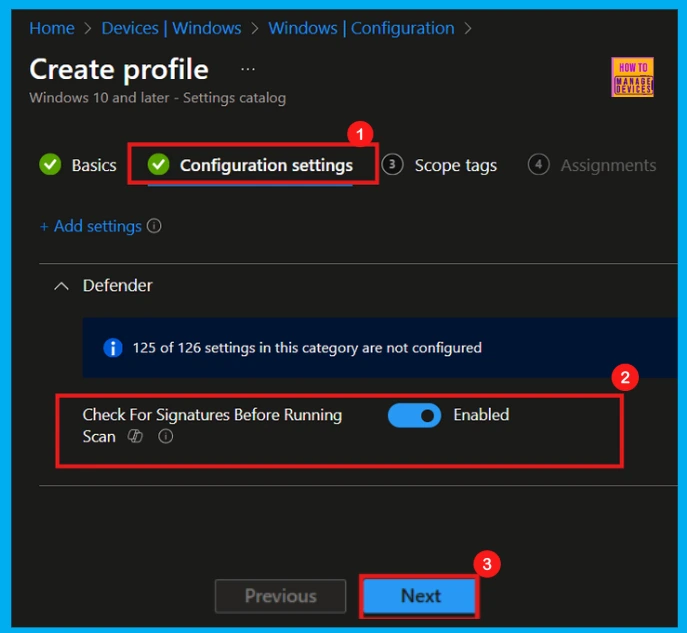Click the Defender category heading text
Image resolution: width=687 pixels, height=633 pixels.
click(117, 286)
